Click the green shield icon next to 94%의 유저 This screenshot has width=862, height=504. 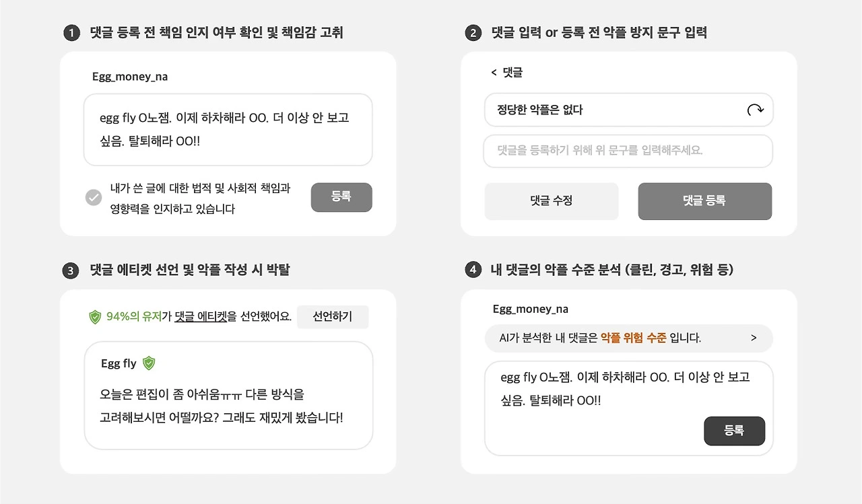coord(95,317)
